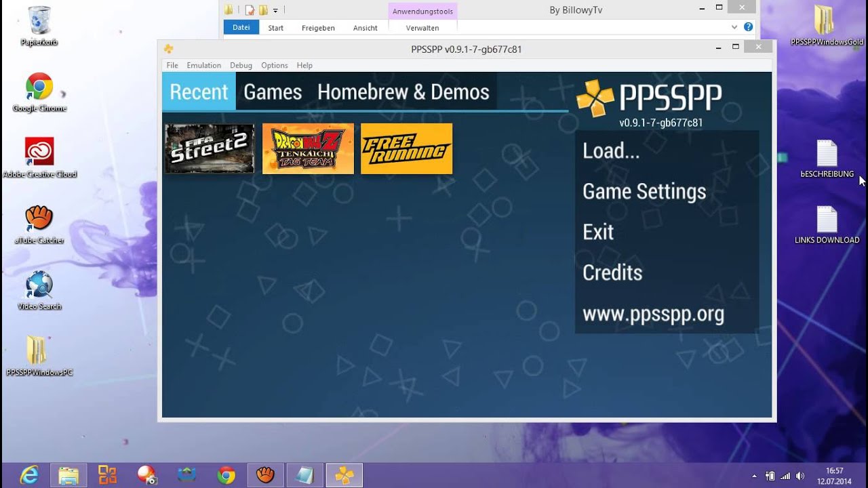The image size is (868, 488).
Task: Open the FIFA Street 2 game thumbnail
Action: click(x=210, y=148)
